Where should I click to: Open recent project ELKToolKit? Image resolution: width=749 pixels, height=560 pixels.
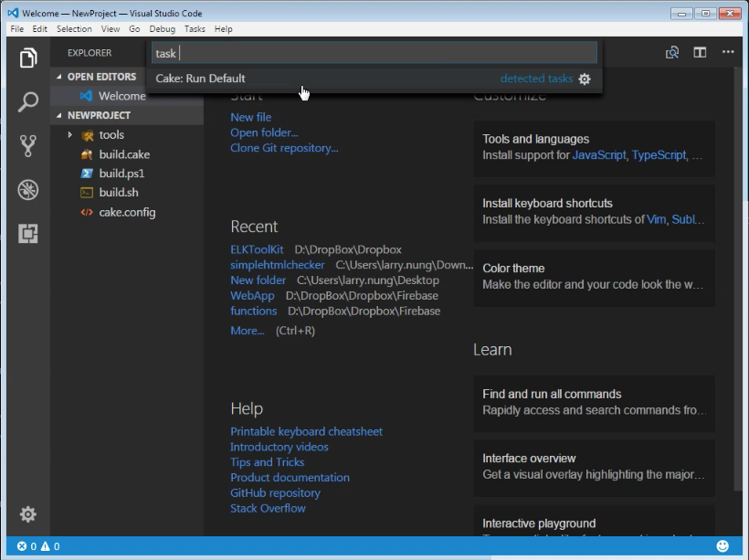257,249
